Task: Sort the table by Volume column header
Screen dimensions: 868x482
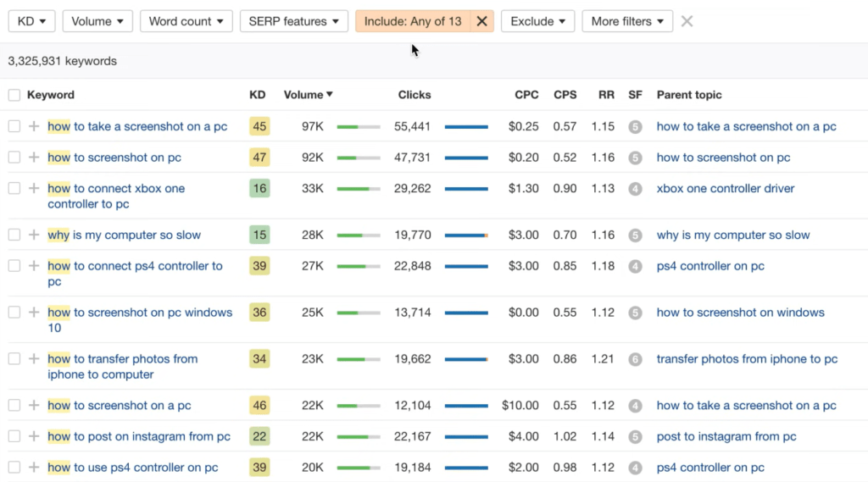Action: (x=308, y=95)
